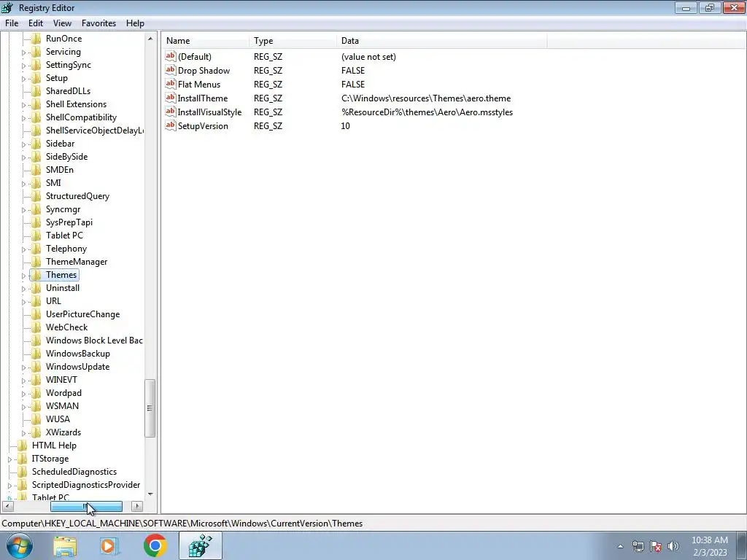This screenshot has height=560, width=747.
Task: Click the Servicing folder icon
Action: point(36,52)
